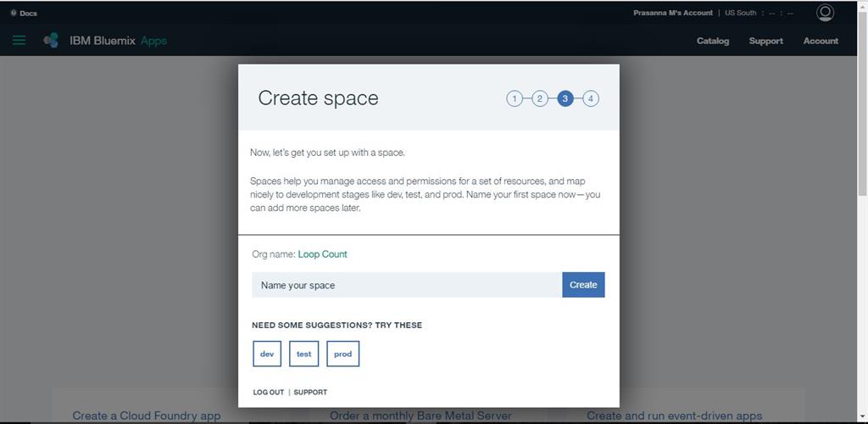Select active wizard step 3
The height and width of the screenshot is (424, 868).
pos(565,99)
